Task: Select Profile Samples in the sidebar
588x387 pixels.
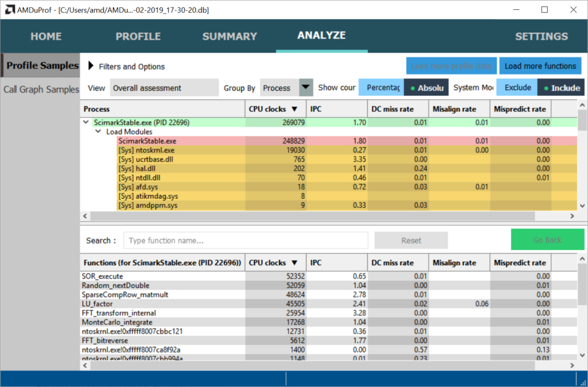Action: [40, 65]
